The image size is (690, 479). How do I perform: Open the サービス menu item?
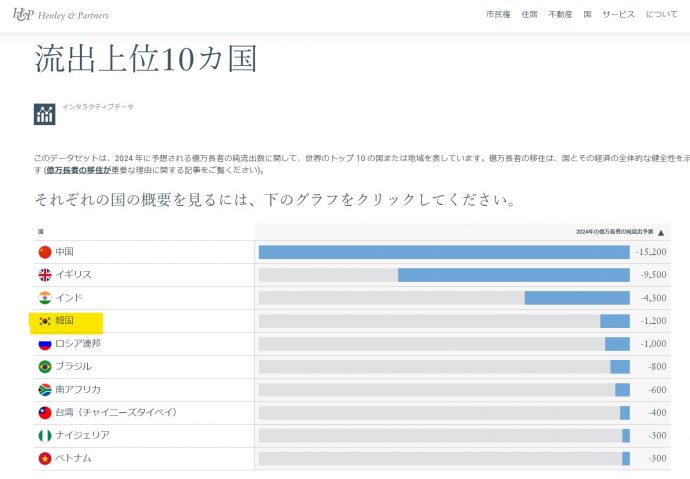click(619, 14)
